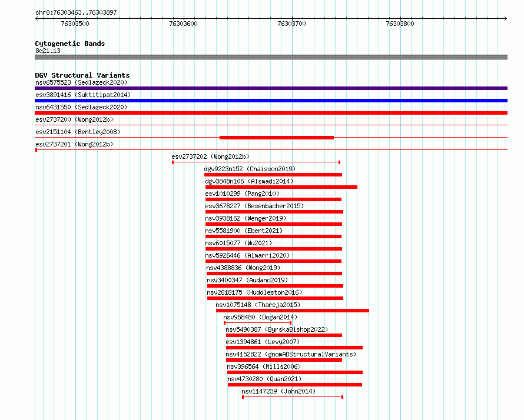Click the nsv6575523 (Sedlazeck2020) variant label
Viewport: 524px width, 420px height.
pos(81,82)
